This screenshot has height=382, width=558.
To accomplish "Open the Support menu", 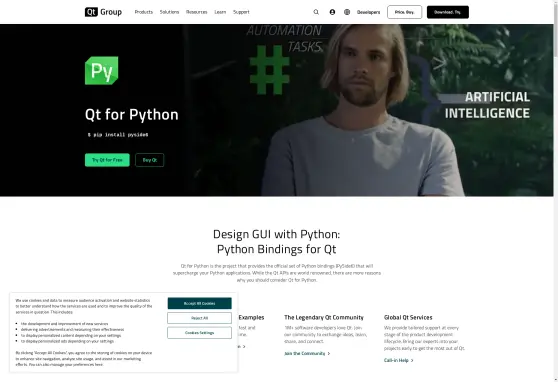I will click(241, 12).
